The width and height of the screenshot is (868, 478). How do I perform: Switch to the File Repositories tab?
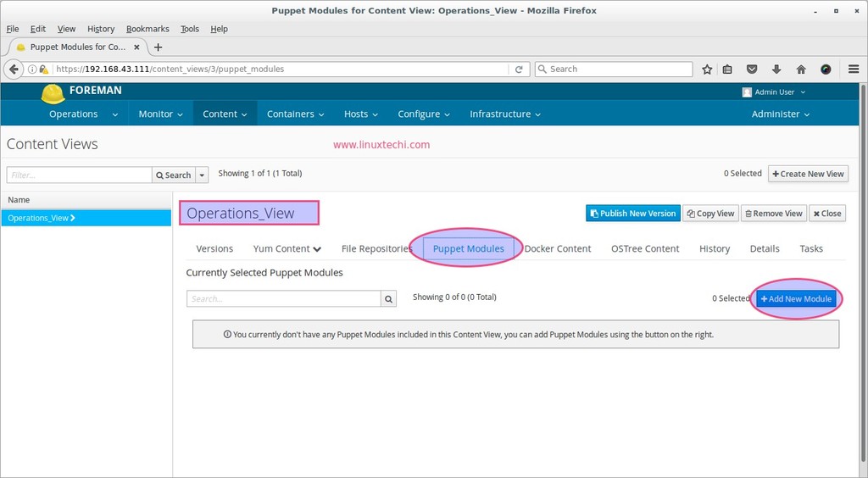[x=377, y=249]
